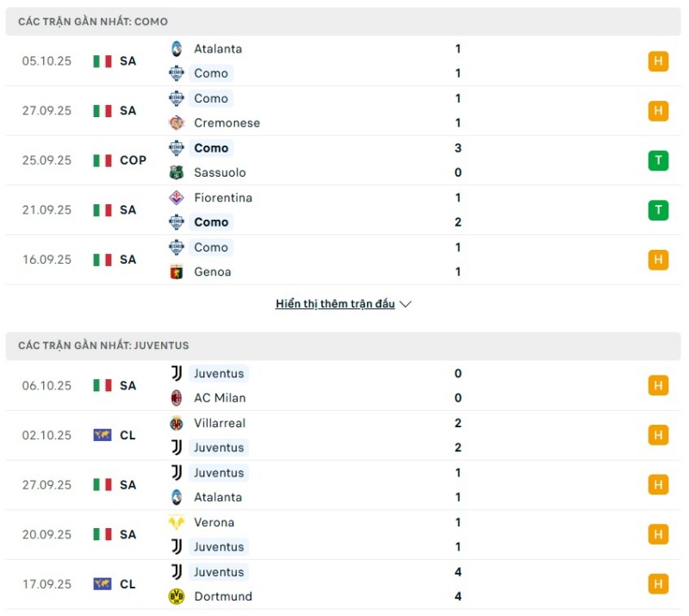The height and width of the screenshot is (616, 689).
Task: Click the Champions League badge next to CL
Action: (x=102, y=435)
